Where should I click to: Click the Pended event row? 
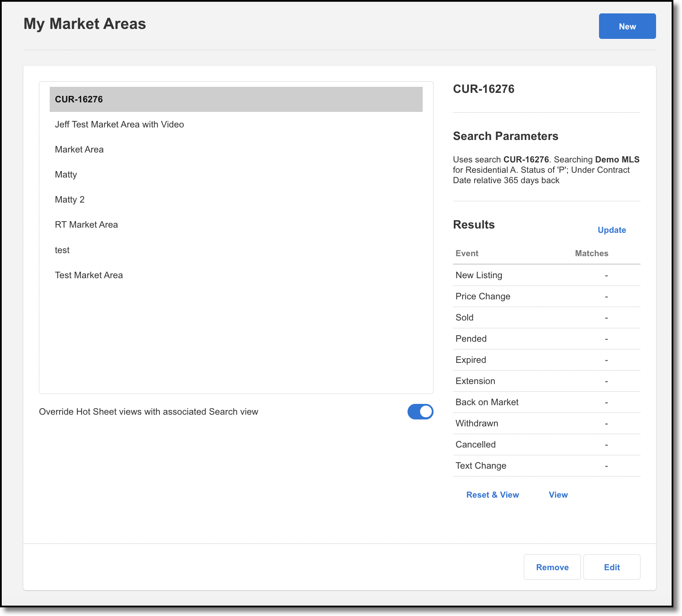tap(547, 339)
